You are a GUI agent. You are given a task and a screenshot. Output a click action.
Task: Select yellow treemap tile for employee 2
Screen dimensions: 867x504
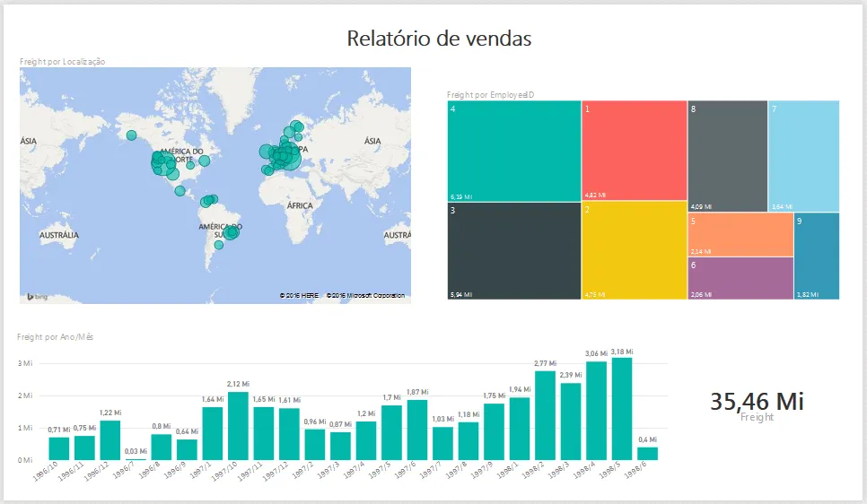coord(635,250)
